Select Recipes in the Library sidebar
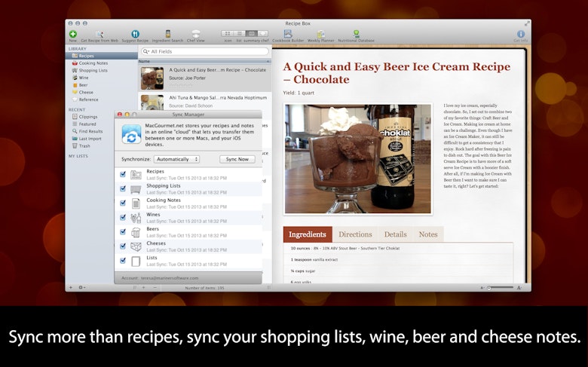 point(101,56)
